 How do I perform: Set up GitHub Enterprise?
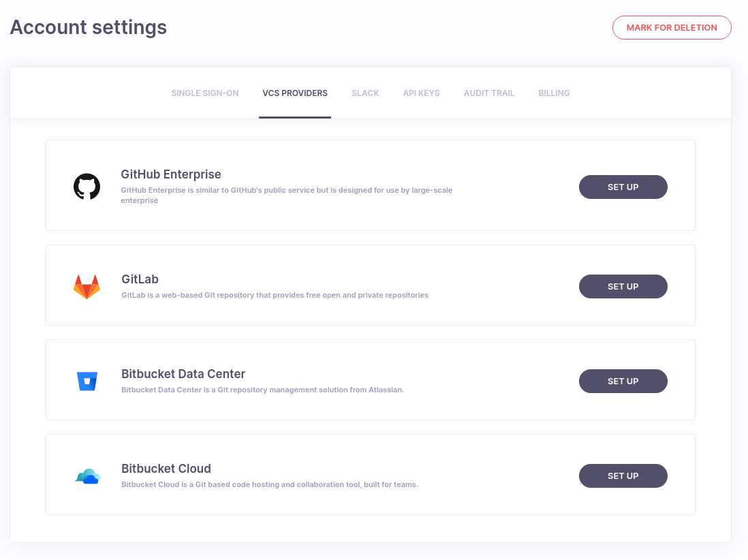(623, 187)
